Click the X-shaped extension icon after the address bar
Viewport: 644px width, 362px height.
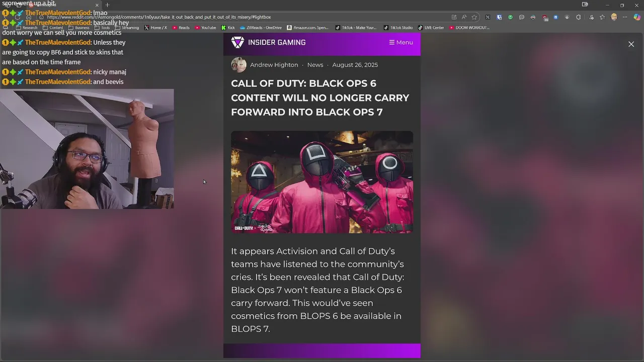(x=488, y=17)
